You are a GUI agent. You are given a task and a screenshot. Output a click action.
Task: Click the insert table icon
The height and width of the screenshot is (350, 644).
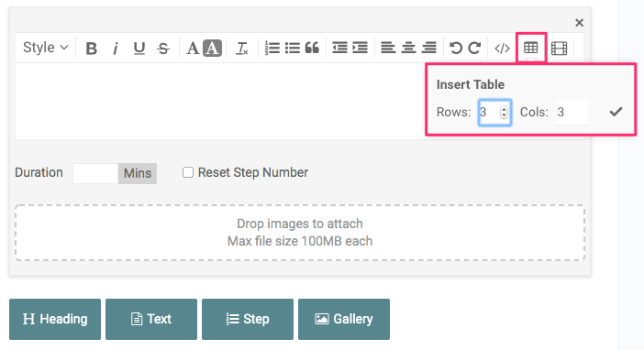pyautogui.click(x=530, y=48)
